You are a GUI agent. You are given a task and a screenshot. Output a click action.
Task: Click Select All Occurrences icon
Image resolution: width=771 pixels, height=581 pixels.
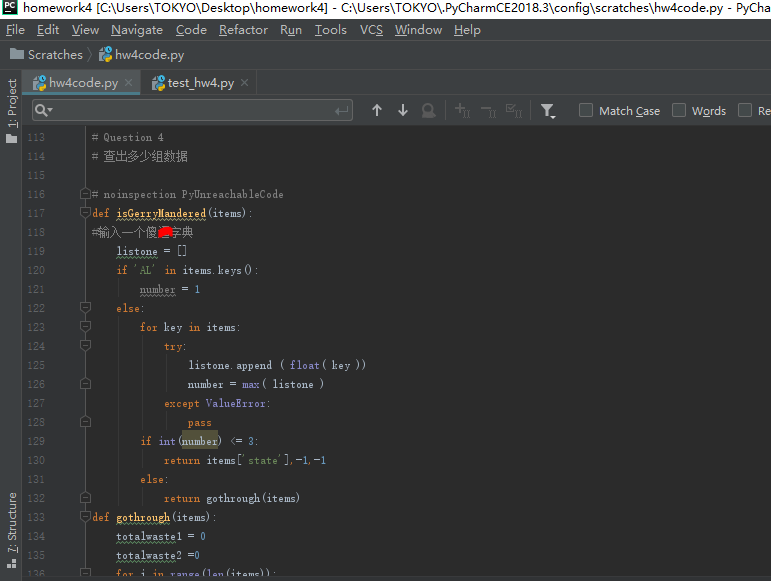(x=513, y=111)
